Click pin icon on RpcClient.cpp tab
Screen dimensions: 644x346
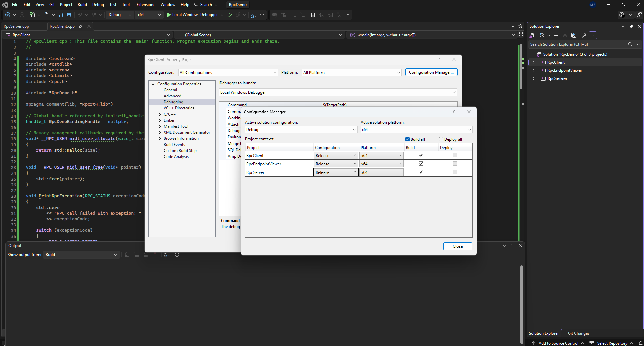(81, 26)
